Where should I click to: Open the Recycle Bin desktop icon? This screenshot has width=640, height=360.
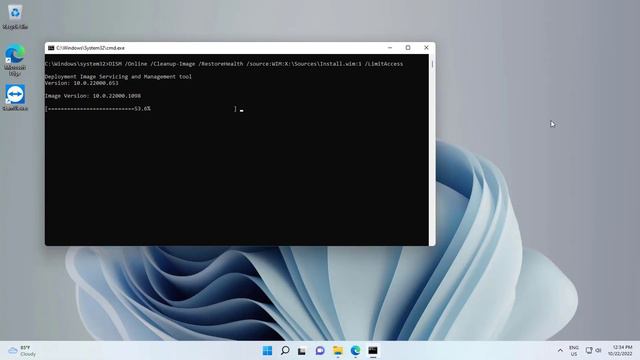pyautogui.click(x=15, y=17)
